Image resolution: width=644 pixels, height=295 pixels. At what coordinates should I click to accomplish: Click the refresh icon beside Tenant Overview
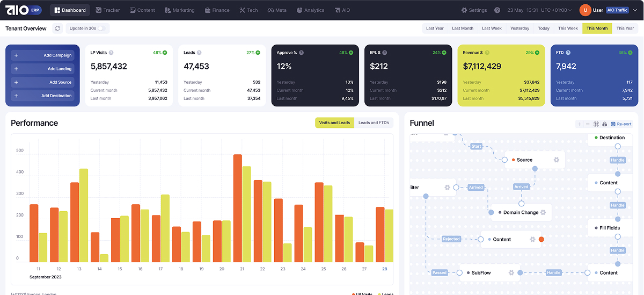tap(57, 28)
